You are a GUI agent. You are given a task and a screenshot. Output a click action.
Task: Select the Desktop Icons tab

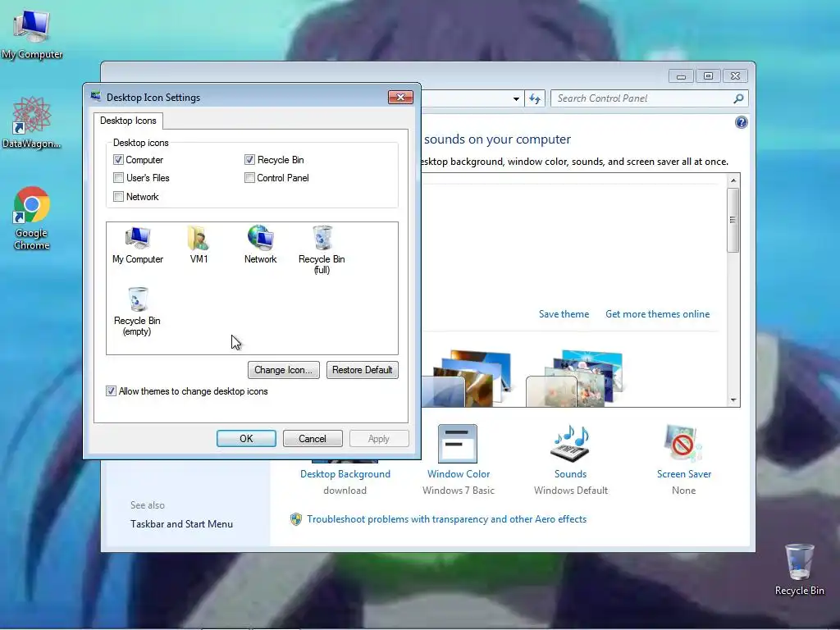(x=128, y=121)
